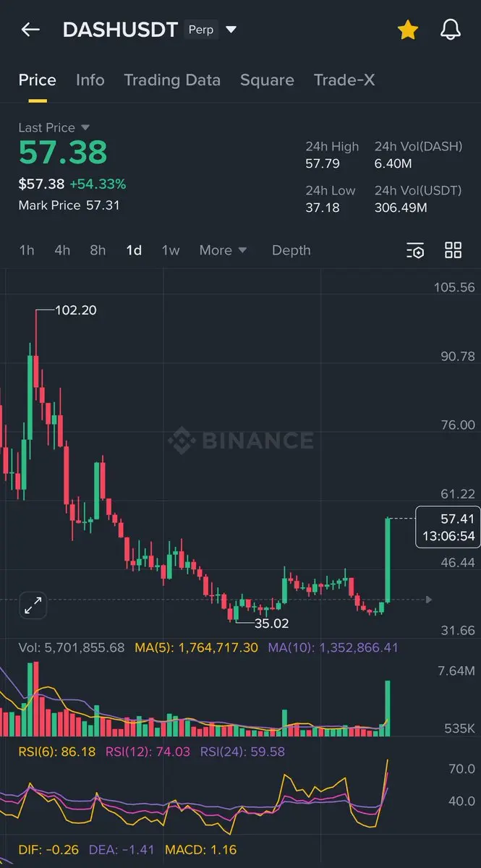Click the tallest recent green volume bar
This screenshot has width=481, height=868.
click(388, 708)
